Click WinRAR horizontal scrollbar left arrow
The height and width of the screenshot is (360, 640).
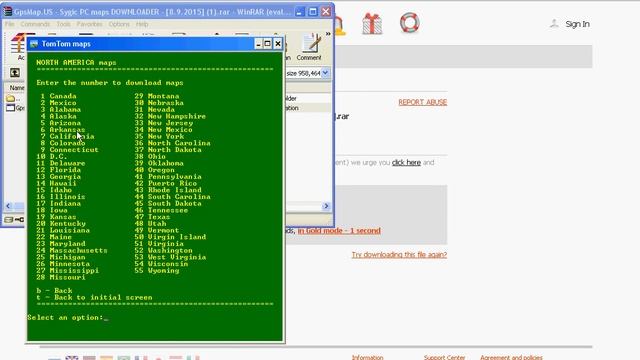pos(8,206)
